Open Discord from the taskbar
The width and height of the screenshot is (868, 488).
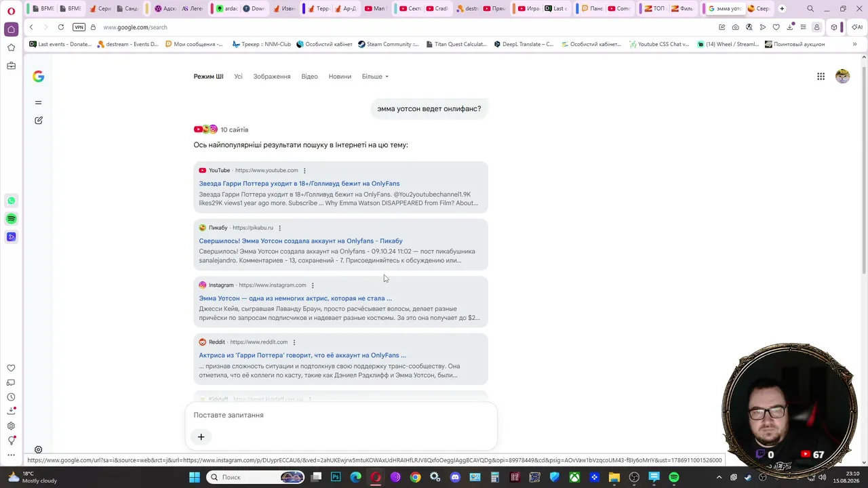pos(455,477)
